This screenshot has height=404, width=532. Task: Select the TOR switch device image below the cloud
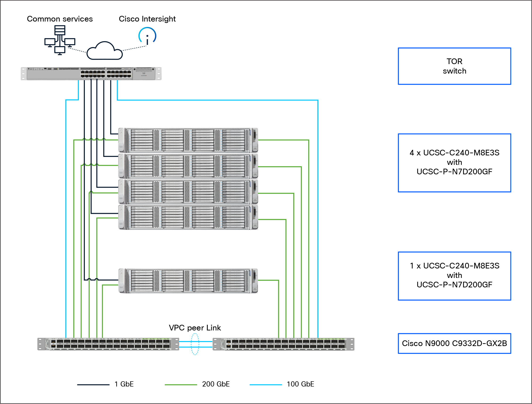[x=91, y=74]
